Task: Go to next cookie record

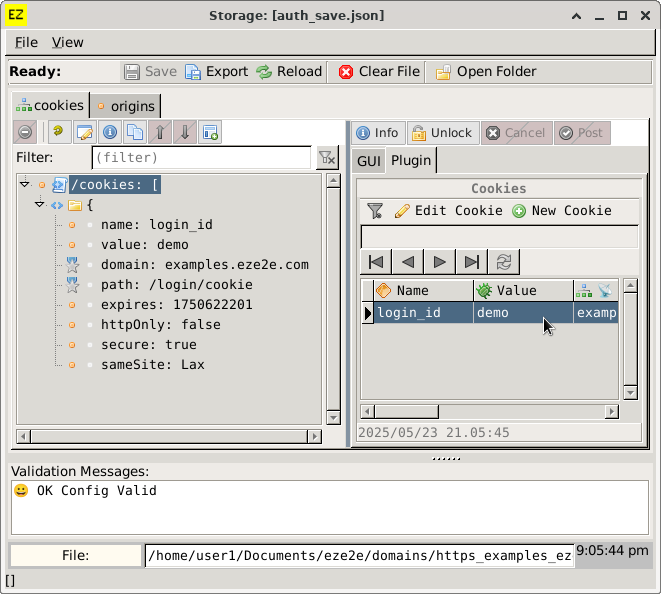Action: (x=440, y=262)
